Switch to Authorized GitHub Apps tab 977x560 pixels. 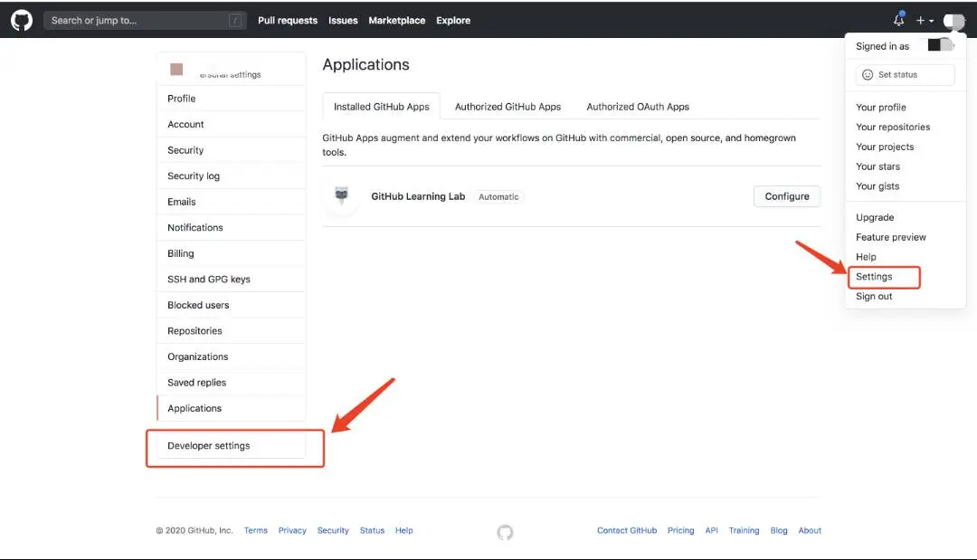(507, 107)
